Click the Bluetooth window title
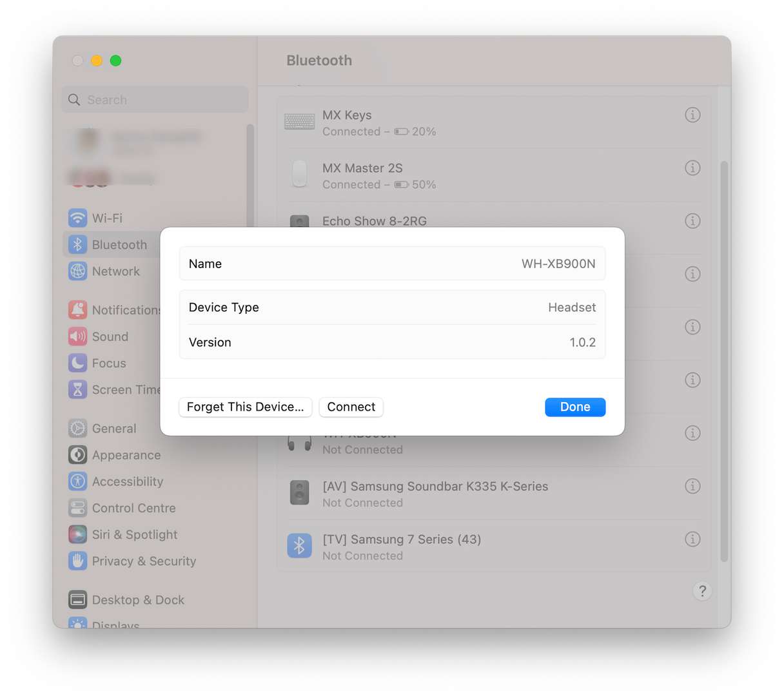Viewport: 784px width, 698px height. 319,61
